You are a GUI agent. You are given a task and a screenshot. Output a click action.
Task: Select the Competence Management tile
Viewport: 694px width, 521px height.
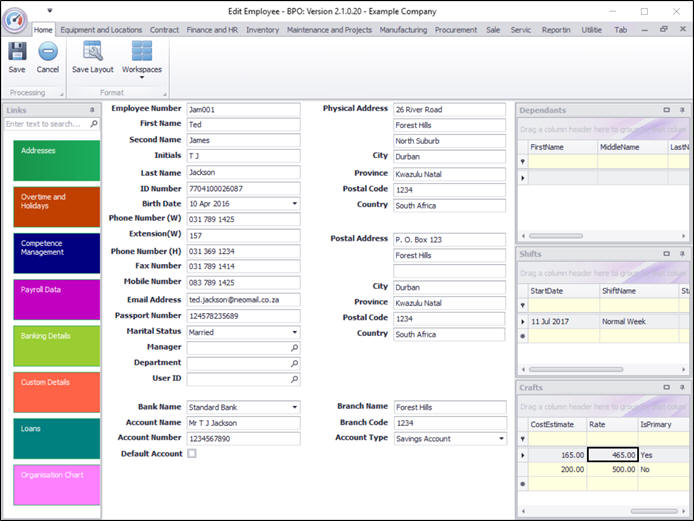(56, 253)
